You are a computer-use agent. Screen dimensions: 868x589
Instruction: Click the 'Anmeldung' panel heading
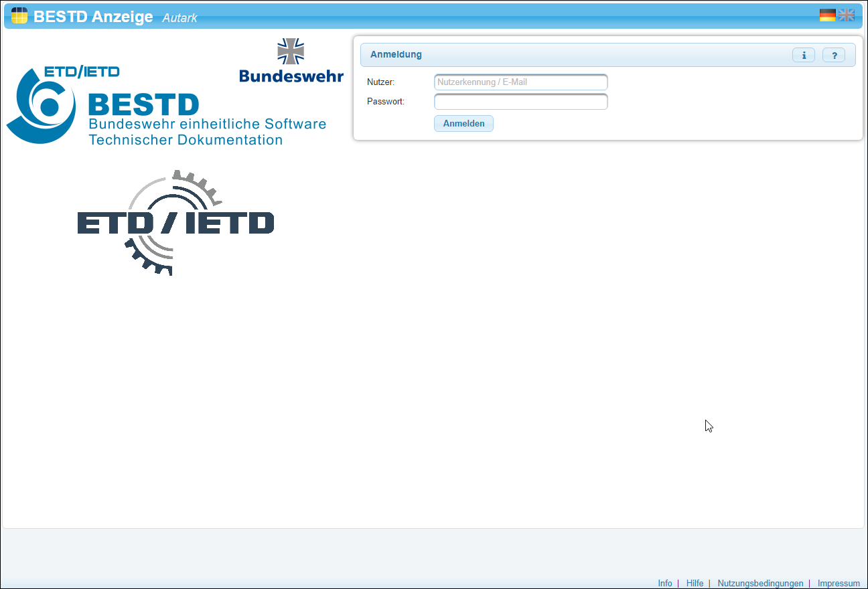[396, 55]
